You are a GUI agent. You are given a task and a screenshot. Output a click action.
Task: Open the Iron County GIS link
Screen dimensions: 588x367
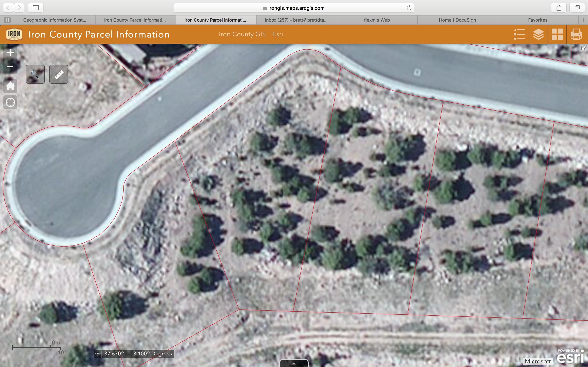click(x=242, y=34)
